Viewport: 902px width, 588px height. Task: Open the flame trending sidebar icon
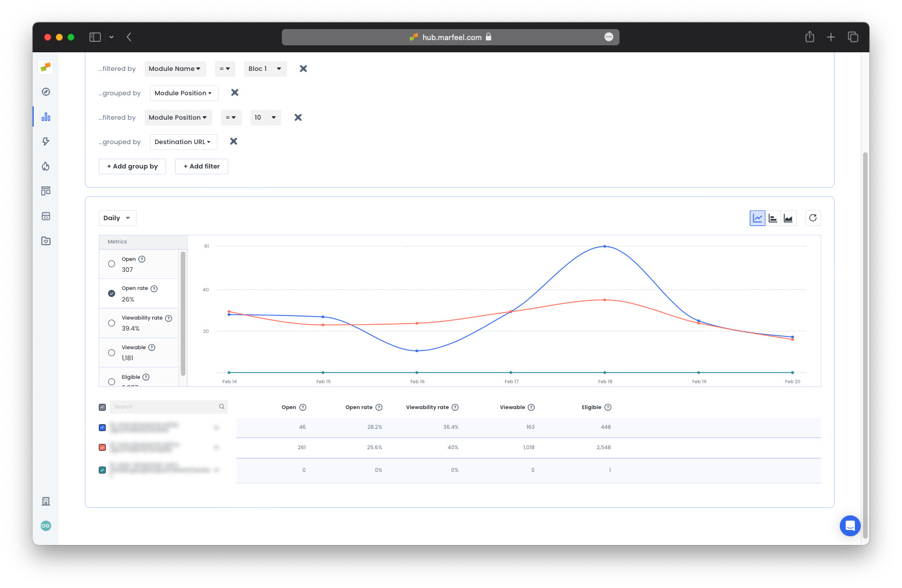click(x=45, y=166)
